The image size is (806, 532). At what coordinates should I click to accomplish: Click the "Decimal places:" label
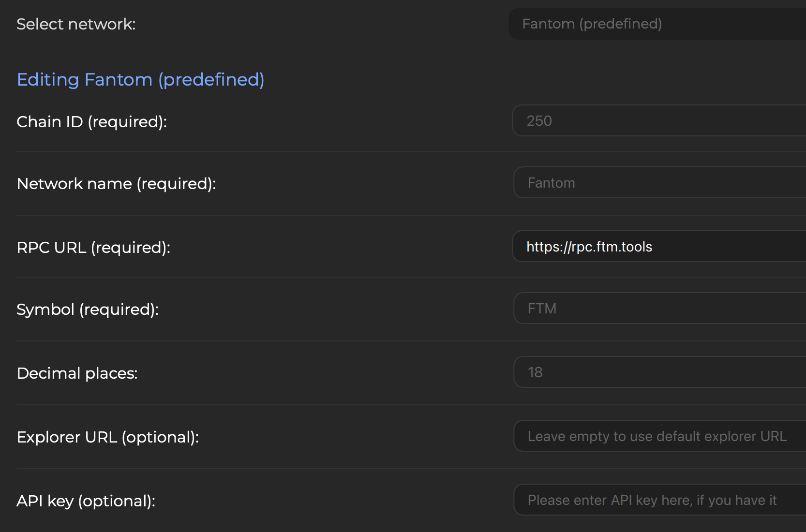(x=77, y=373)
